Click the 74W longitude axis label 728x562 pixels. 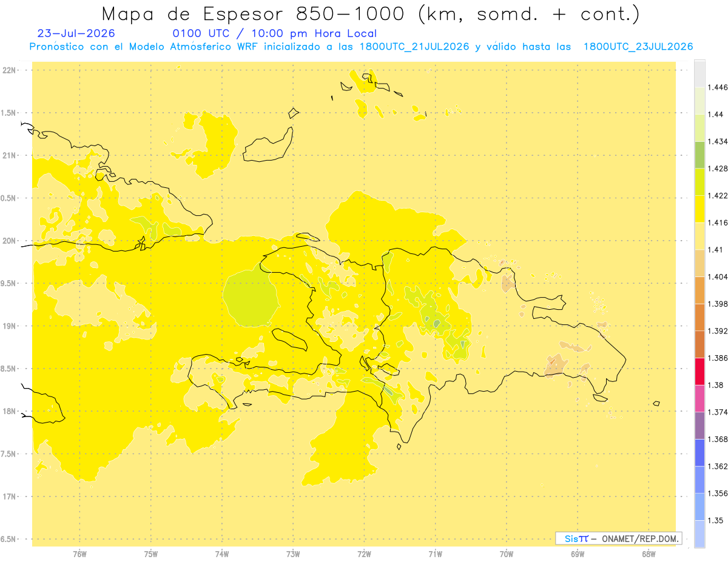pyautogui.click(x=222, y=554)
